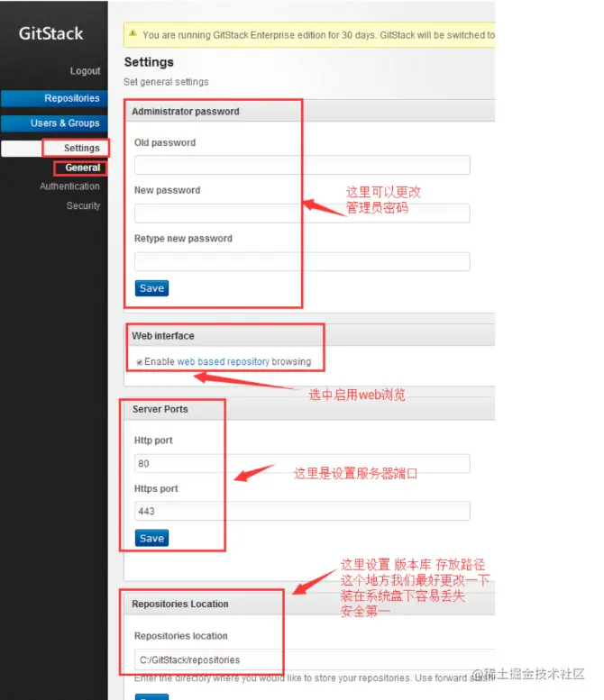Click the Http port field showing 80
604x700 pixels.
pyautogui.click(x=302, y=463)
